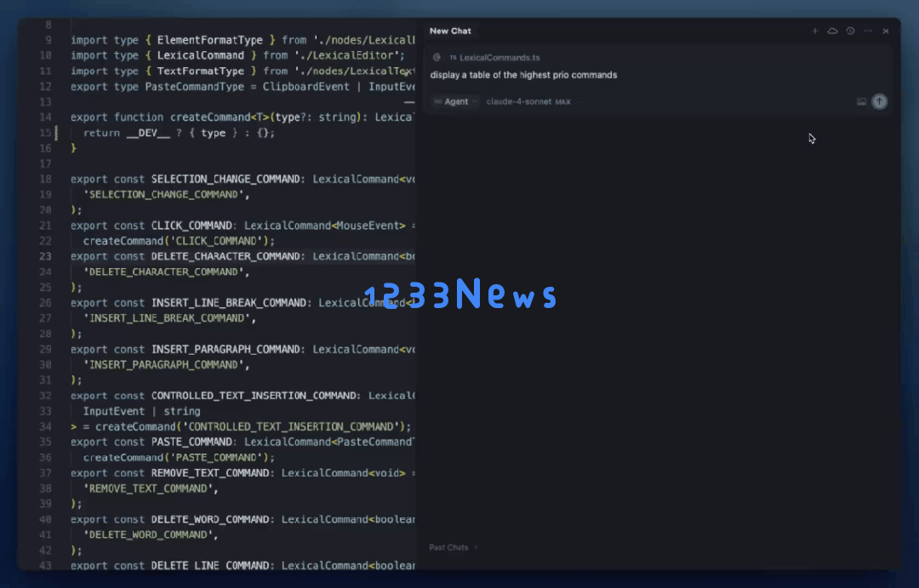This screenshot has height=588, width=919.
Task: Click the 'REMOVE_TEXT_COMMAND' string on line 38
Action: 148,488
